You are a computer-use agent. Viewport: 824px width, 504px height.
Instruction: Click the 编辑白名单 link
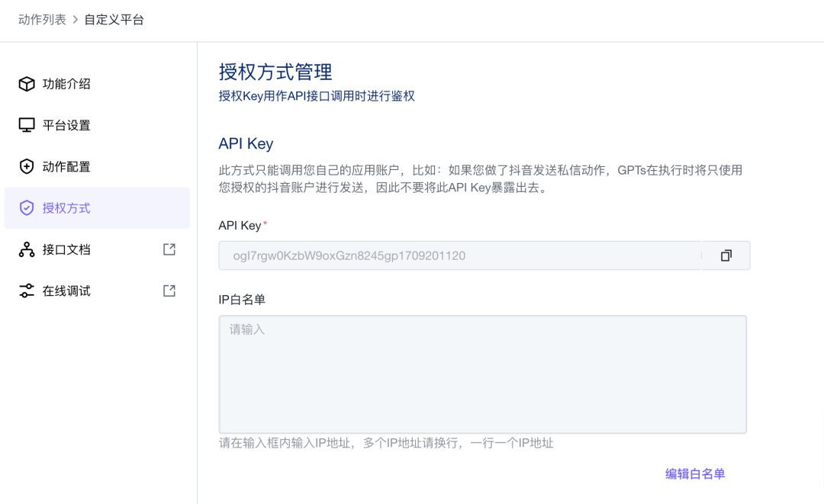694,474
